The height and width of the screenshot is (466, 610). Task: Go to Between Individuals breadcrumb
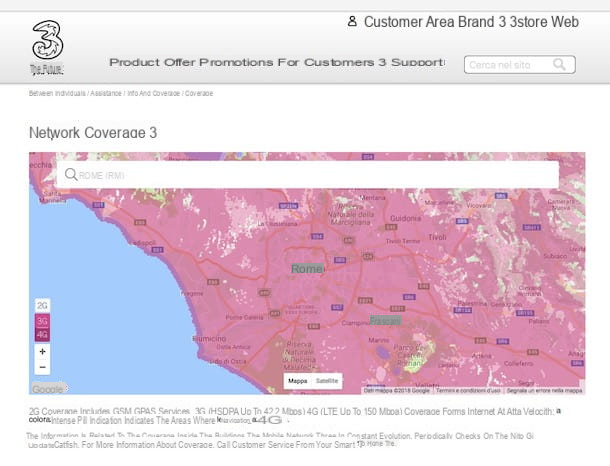tap(57, 93)
